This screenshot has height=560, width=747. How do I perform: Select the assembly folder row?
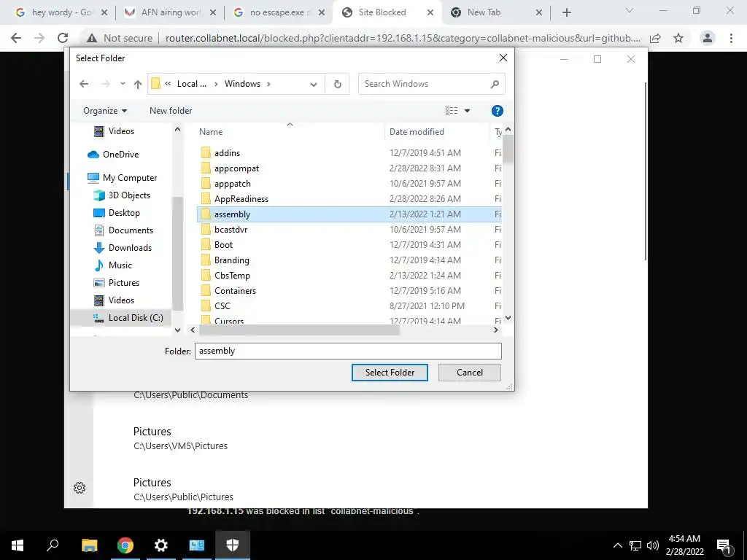(x=349, y=214)
